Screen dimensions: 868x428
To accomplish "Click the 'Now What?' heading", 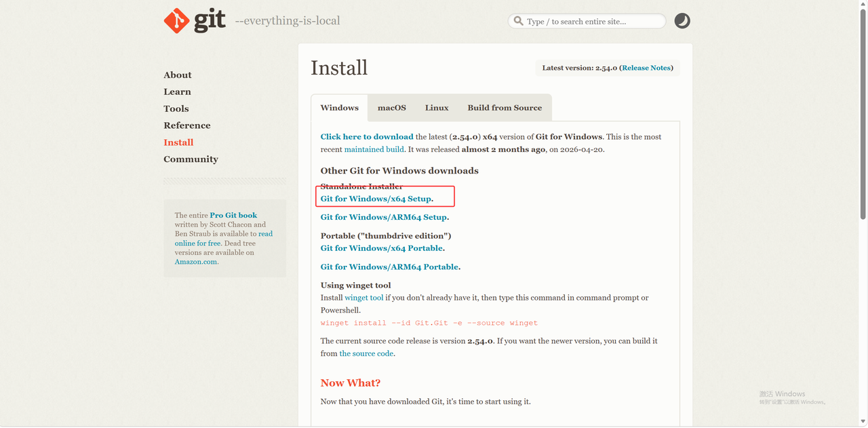I will [x=351, y=383].
